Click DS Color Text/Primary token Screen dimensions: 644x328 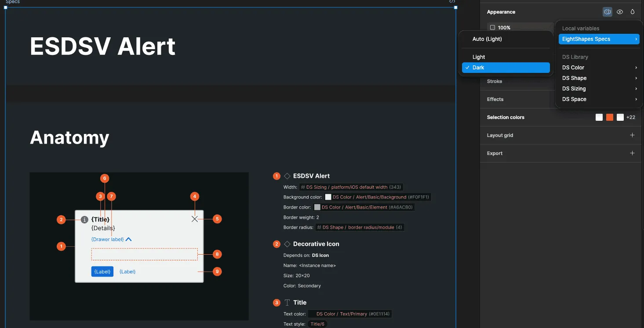pyautogui.click(x=349, y=314)
